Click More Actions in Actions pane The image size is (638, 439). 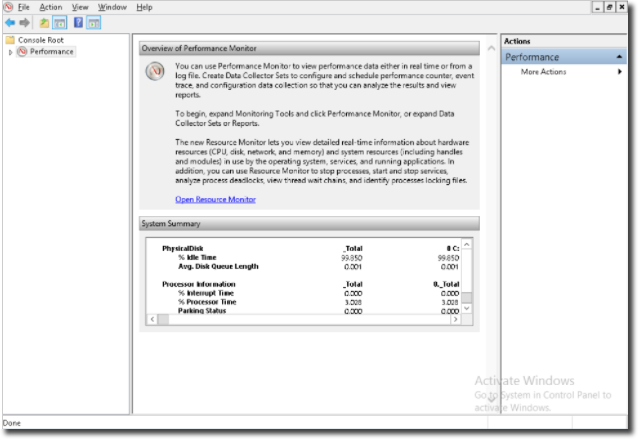click(x=543, y=72)
